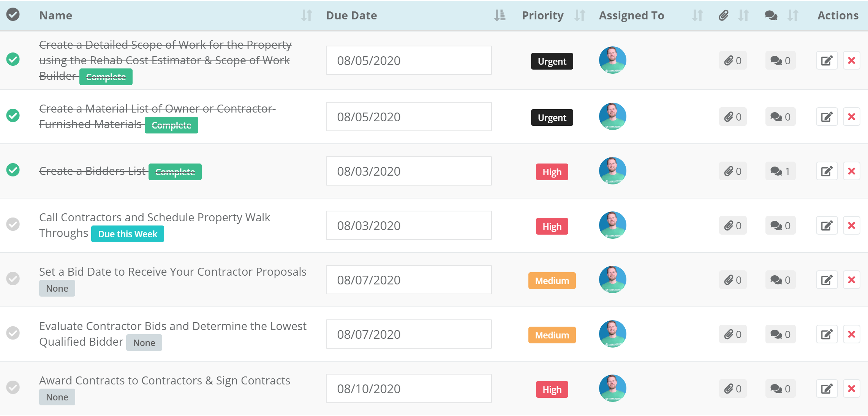Click the Actions column header
This screenshot has height=416, width=868.
(838, 15)
